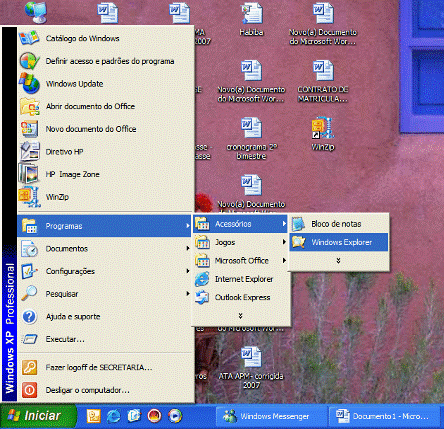
Task: Click the Outlook Express Quick Launch icon
Action: pyautogui.click(x=134, y=416)
